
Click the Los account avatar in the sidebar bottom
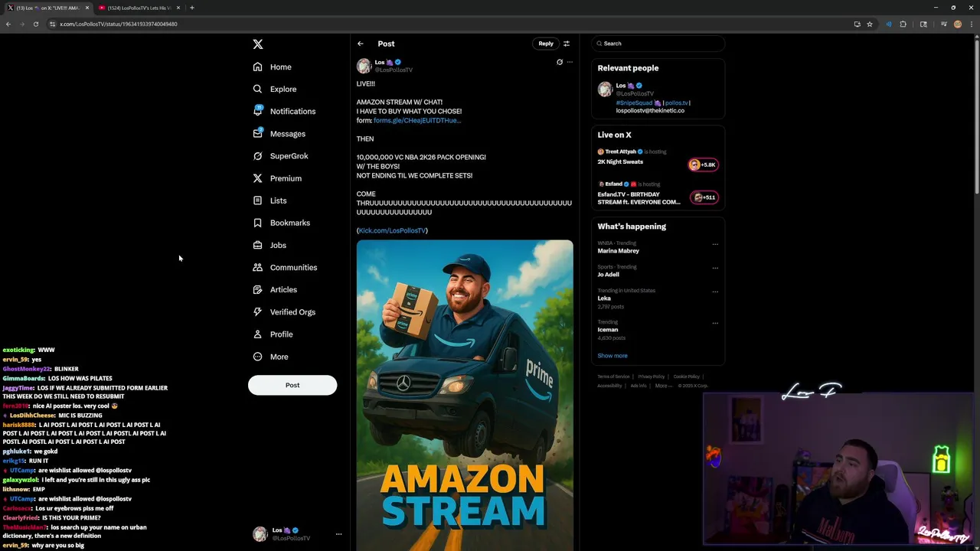260,534
